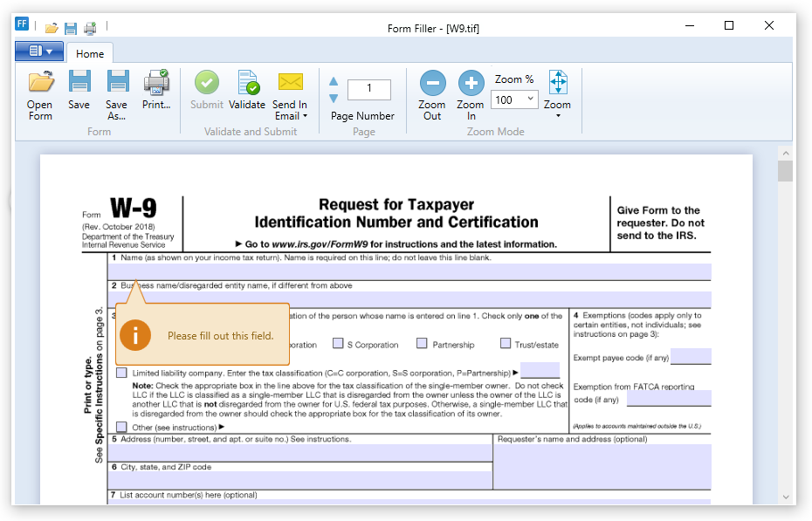Click the Save As ribbon icon
This screenshot has width=812, height=521.
pyautogui.click(x=117, y=83)
